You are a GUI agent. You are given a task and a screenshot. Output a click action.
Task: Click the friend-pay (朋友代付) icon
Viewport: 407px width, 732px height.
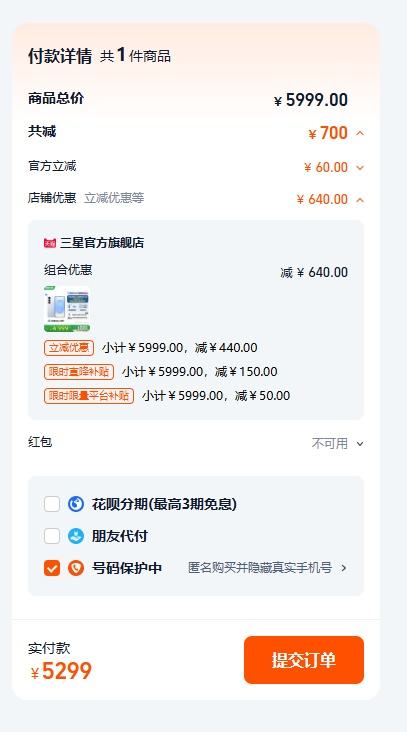[76, 536]
